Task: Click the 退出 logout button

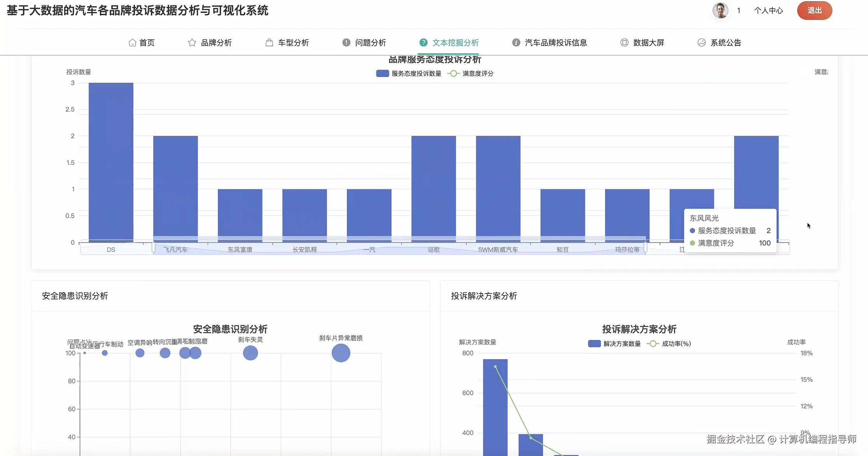Action: pos(814,10)
